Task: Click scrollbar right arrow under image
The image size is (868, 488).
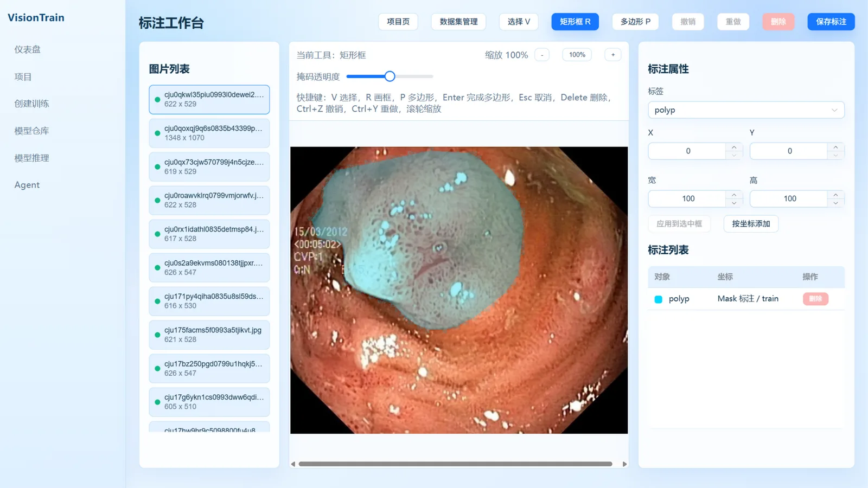Action: [624, 464]
